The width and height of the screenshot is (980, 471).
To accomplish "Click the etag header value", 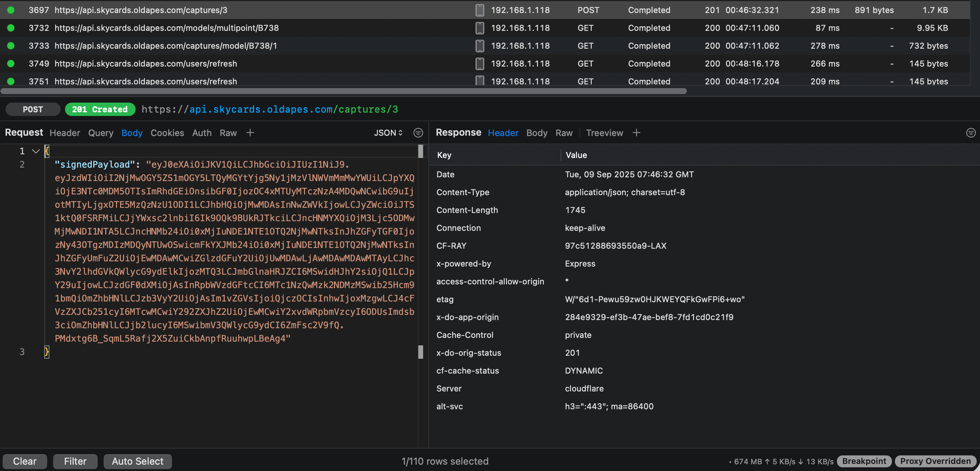I will [x=654, y=299].
